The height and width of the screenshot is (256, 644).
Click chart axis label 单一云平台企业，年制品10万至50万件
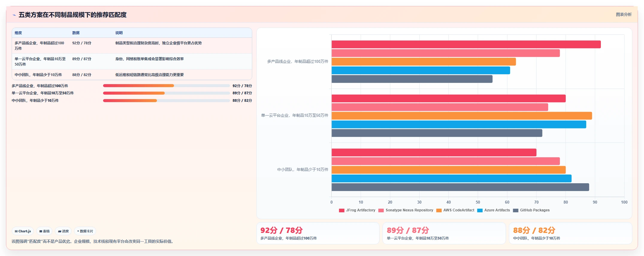click(x=295, y=115)
